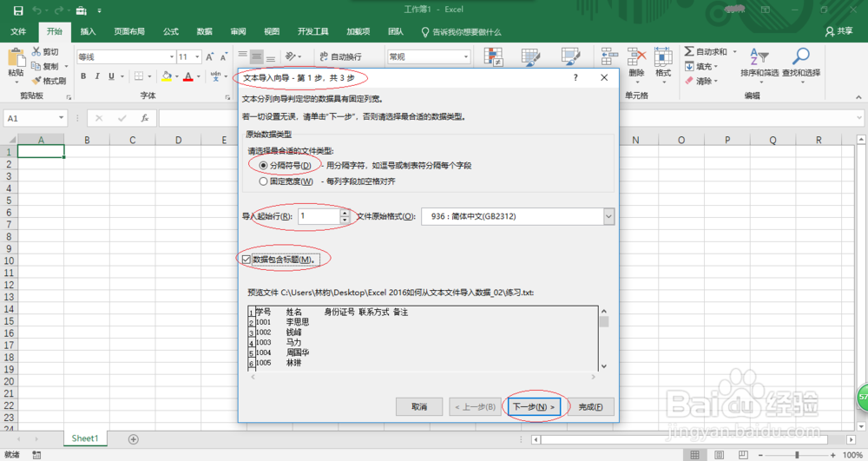Switch to the 插入 (Insert) tab
Image resolution: width=868 pixels, height=461 pixels.
point(88,31)
